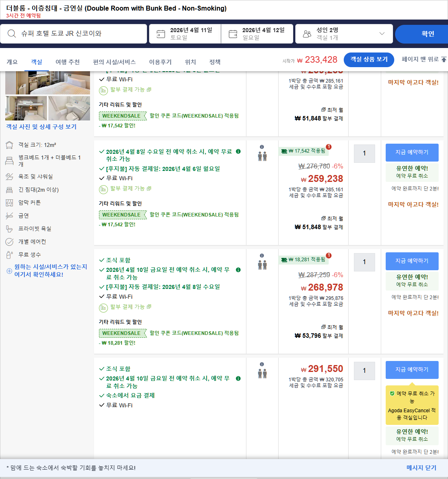Click 최저 월 ₩51,848 할부 결제 link in 259,238 offer

[x=318, y=223]
